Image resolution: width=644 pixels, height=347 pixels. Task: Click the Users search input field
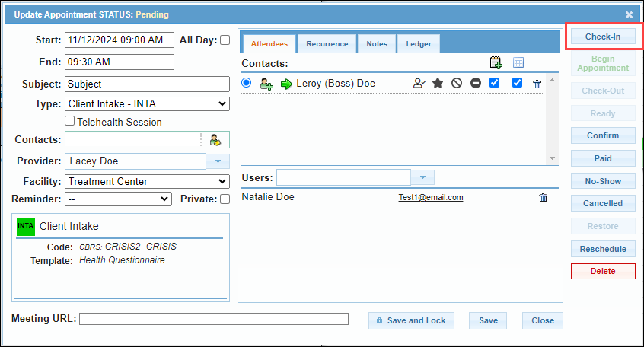pos(343,177)
